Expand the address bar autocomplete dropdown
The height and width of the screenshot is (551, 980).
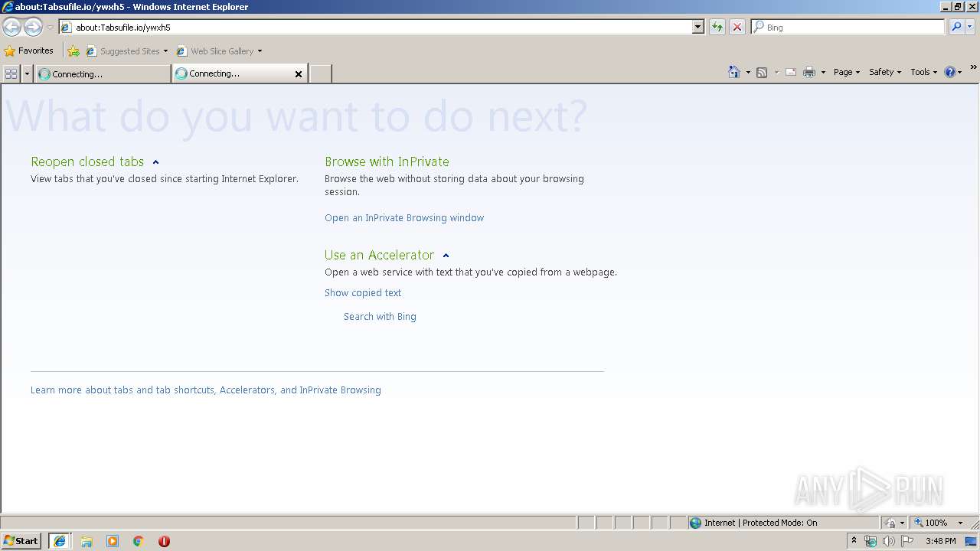point(698,27)
